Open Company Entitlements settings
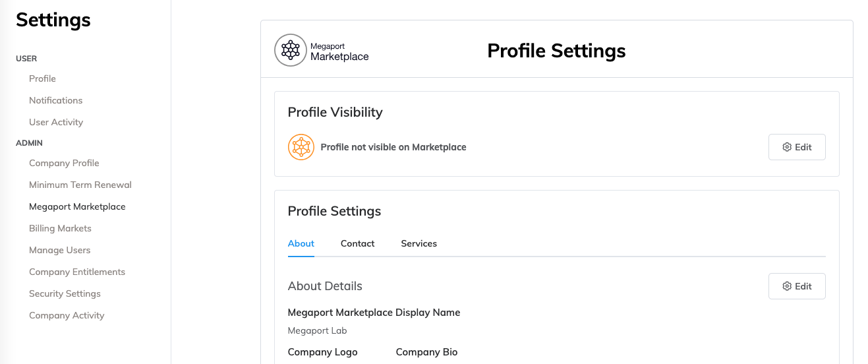The image size is (868, 364). 77,272
